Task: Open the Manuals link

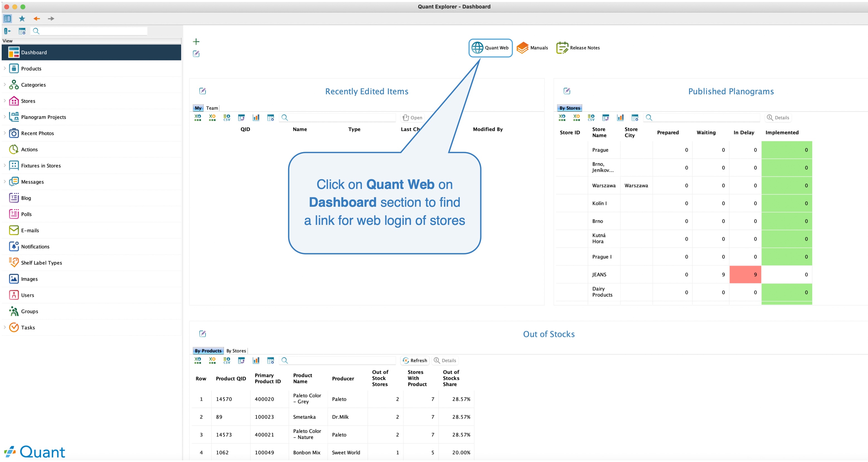Action: (532, 48)
